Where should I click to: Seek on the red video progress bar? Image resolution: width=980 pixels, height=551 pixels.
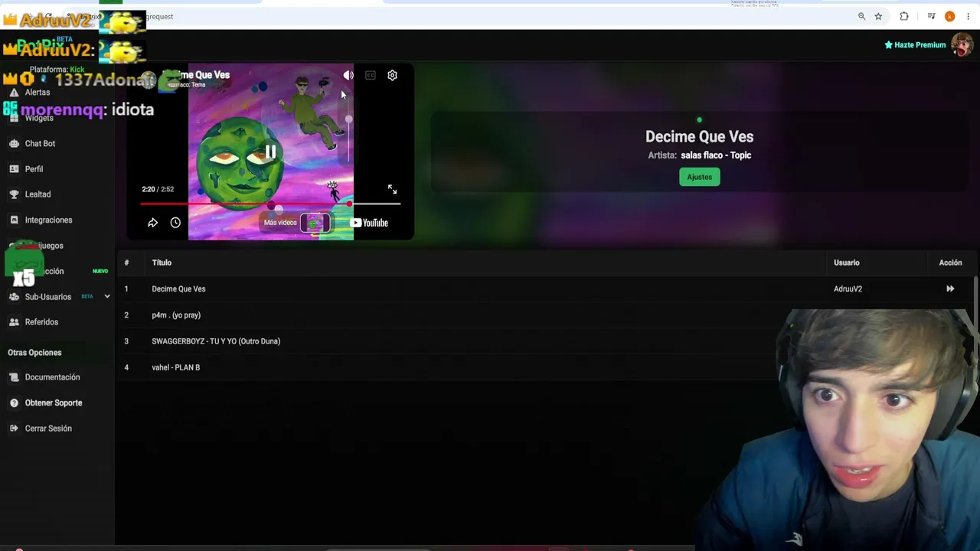[x=270, y=204]
